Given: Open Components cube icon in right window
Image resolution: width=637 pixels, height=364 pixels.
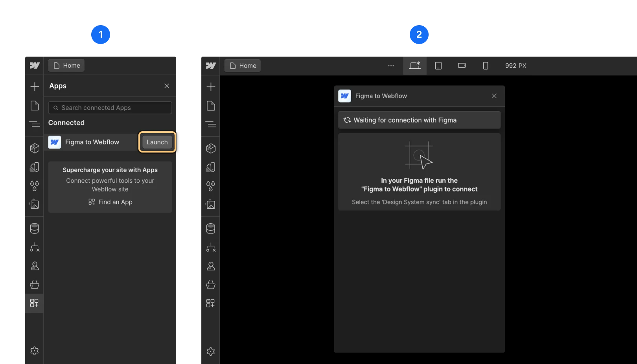Looking at the screenshot, I should pos(211,148).
